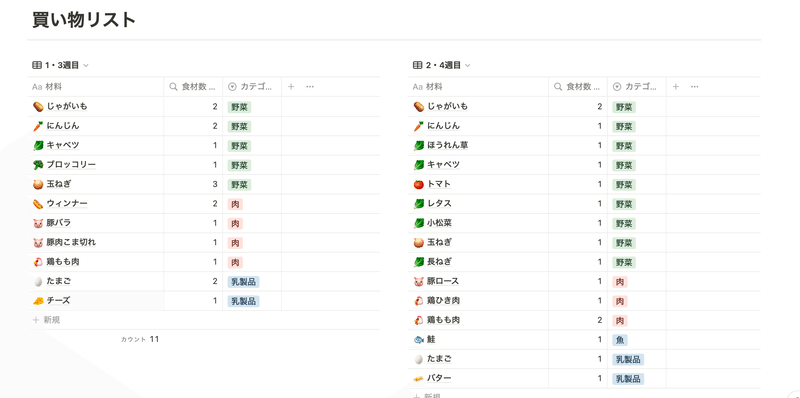Click the potato icon in left table
800x398 pixels.
(37, 107)
